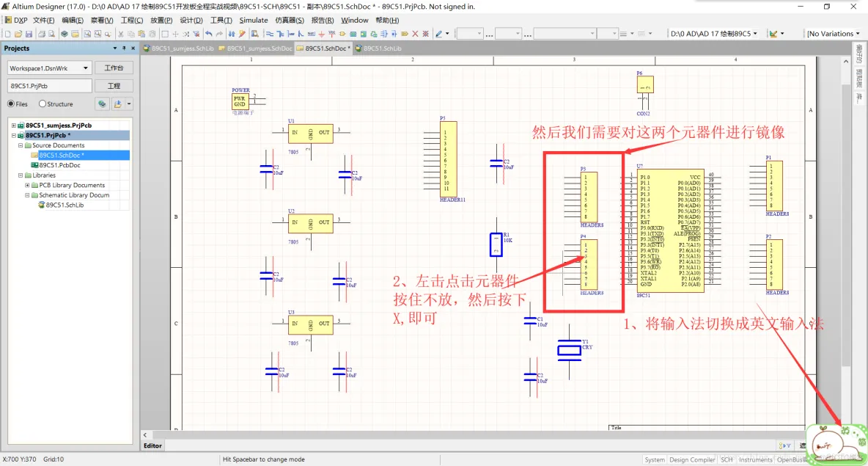Click the 7805 regulator U1 component
Screen dimensions: 868x466
pos(311,134)
